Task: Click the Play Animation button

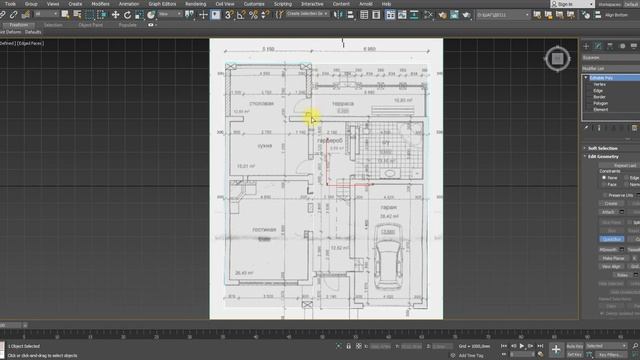Action: click(x=522, y=346)
